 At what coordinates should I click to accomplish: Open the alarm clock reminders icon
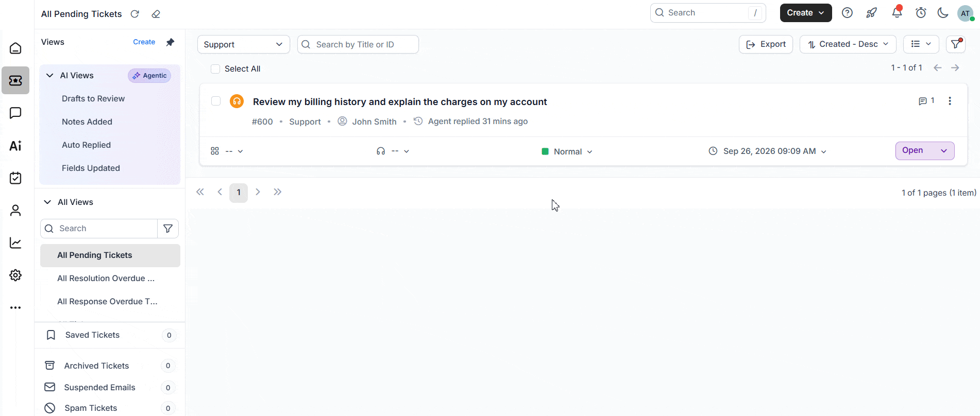point(921,13)
